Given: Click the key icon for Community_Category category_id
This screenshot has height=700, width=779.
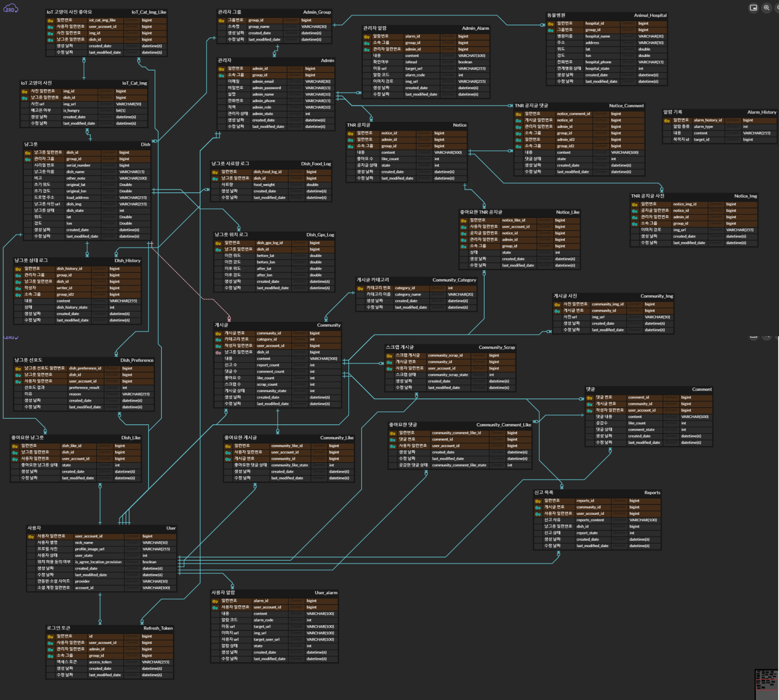Looking at the screenshot, I should click(x=360, y=288).
